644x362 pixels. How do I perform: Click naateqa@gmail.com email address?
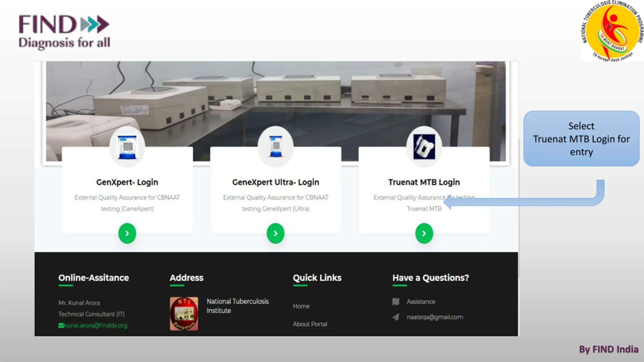click(435, 317)
